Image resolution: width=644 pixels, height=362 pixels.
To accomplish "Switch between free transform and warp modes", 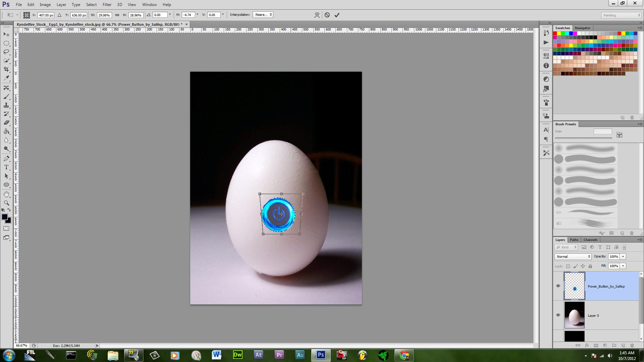I will pyautogui.click(x=317, y=15).
